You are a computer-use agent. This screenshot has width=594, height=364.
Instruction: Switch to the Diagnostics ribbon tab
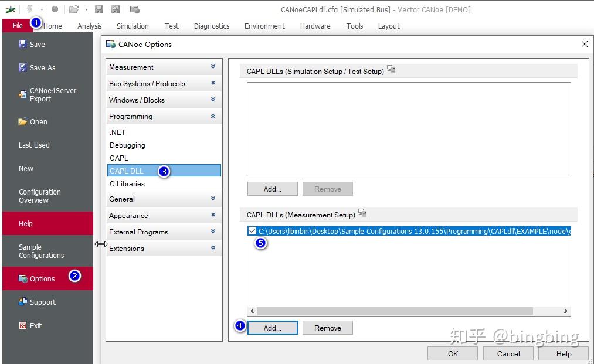(x=212, y=26)
